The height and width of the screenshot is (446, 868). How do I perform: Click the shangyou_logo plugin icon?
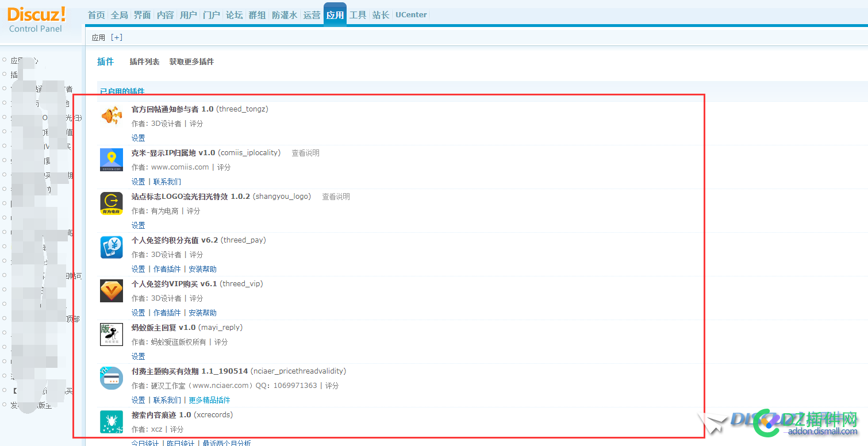pyautogui.click(x=112, y=203)
